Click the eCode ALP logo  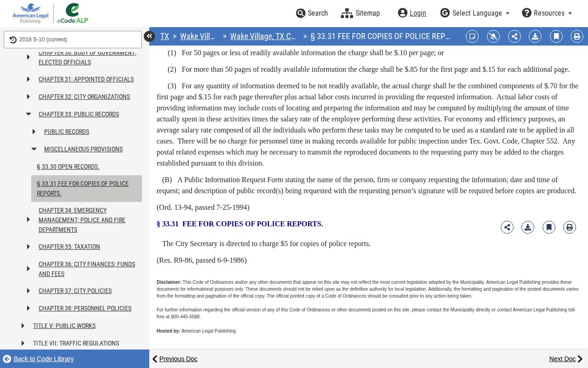pos(73,13)
